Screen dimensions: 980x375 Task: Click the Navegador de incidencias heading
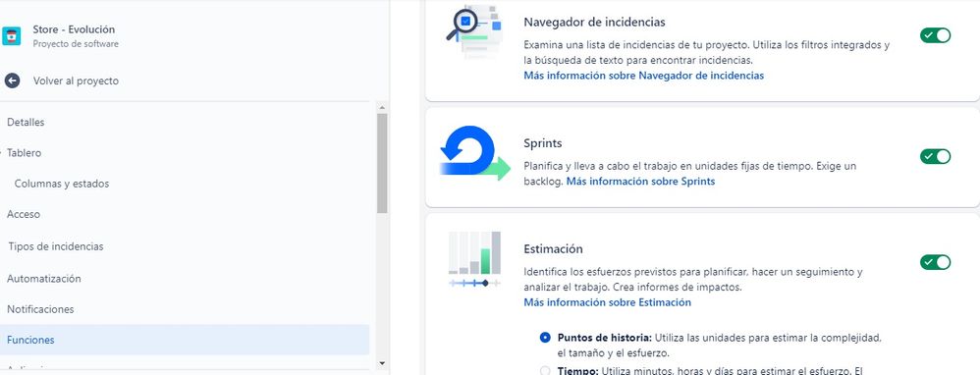pos(594,22)
